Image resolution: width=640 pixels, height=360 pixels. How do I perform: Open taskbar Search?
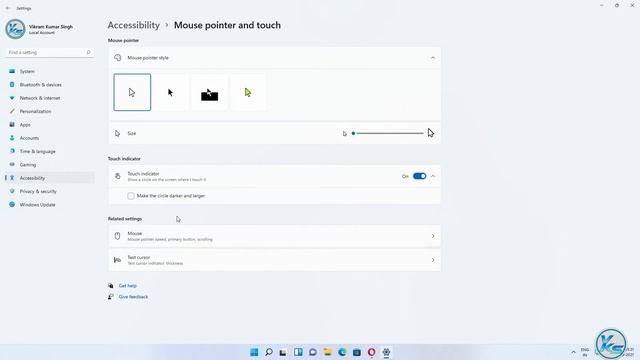click(x=269, y=352)
